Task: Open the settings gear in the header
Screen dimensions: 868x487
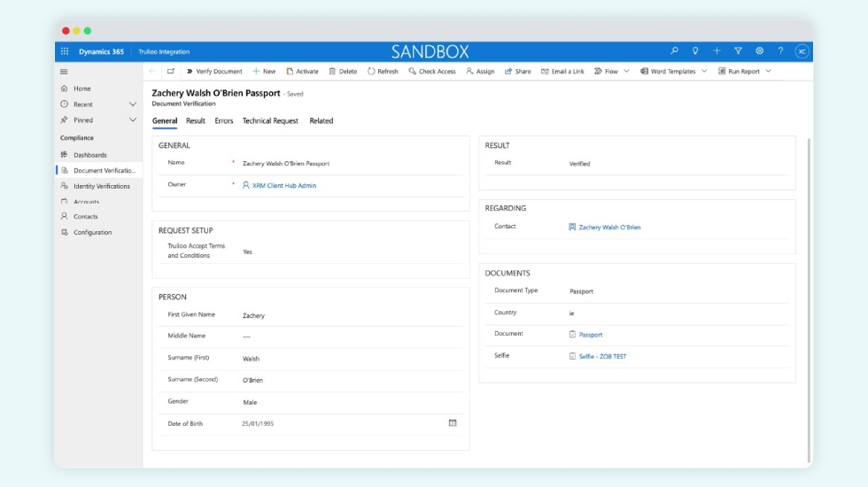Action: pyautogui.click(x=759, y=51)
